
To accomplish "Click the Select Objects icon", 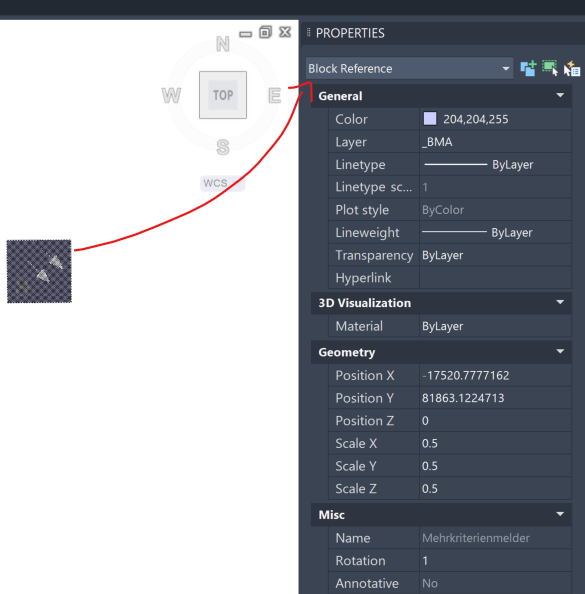I will pyautogui.click(x=550, y=68).
